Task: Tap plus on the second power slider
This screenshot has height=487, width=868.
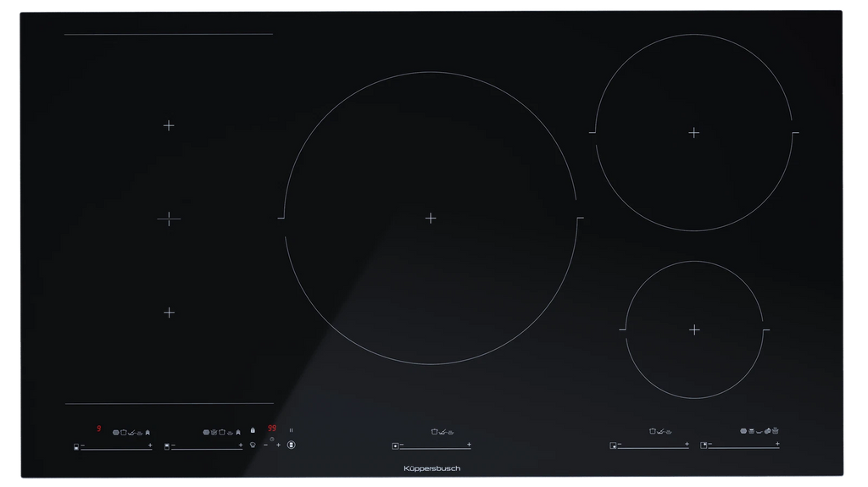Action: click(x=241, y=445)
